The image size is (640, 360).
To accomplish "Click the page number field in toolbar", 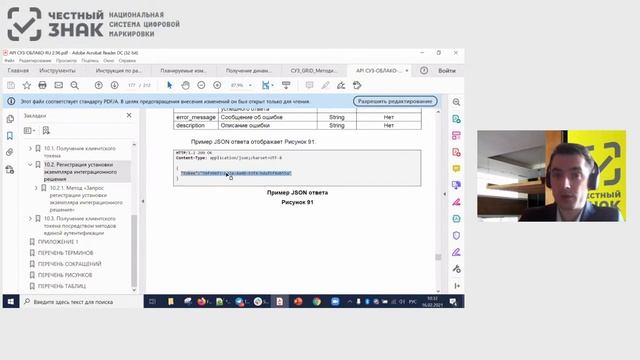I will click(x=131, y=85).
